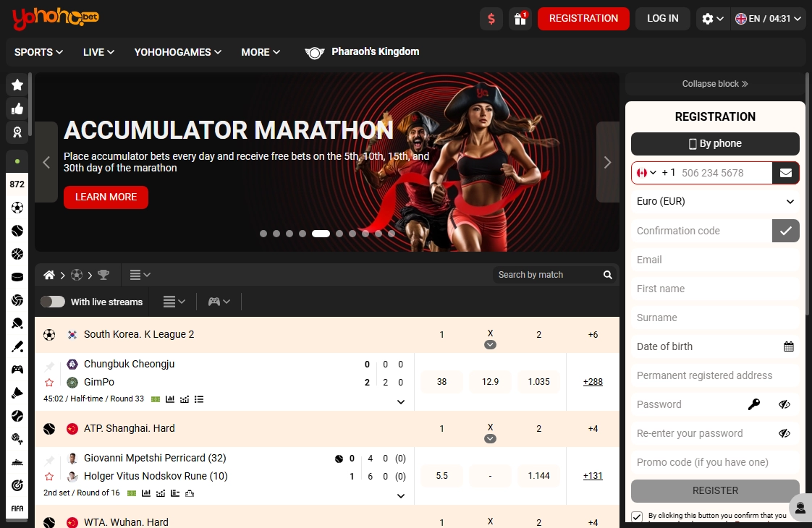Pin the Chungbuk Cheongju match
Screen dimensions: 812x528
point(49,367)
